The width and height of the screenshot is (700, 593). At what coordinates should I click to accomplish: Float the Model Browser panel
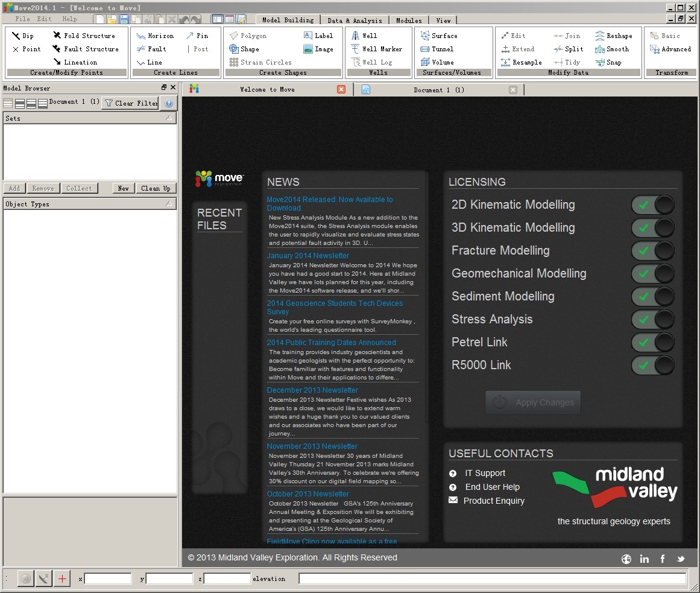click(x=164, y=87)
